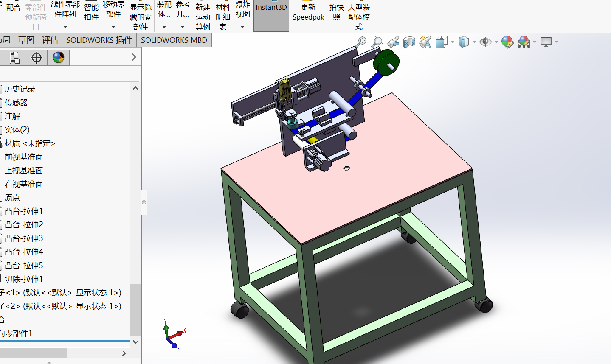Screen dimensions: 611x364
Task: Click the 更新 Speedpak button
Action: [x=308, y=12]
